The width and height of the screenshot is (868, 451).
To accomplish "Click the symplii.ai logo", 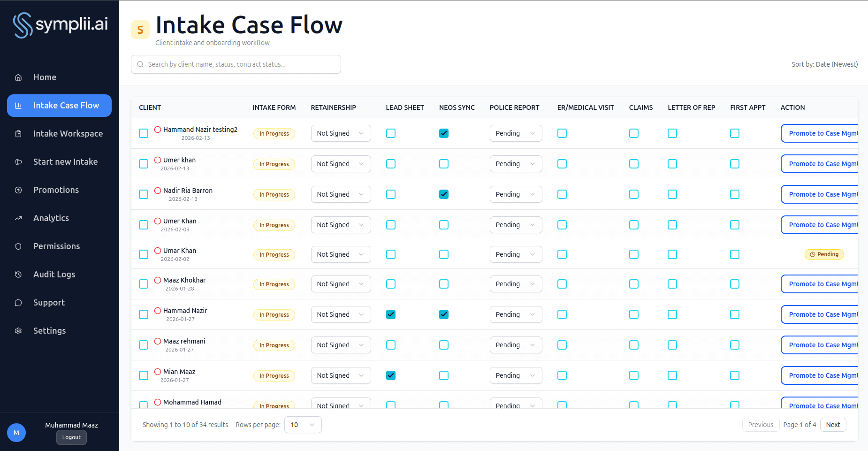I will coord(60,25).
